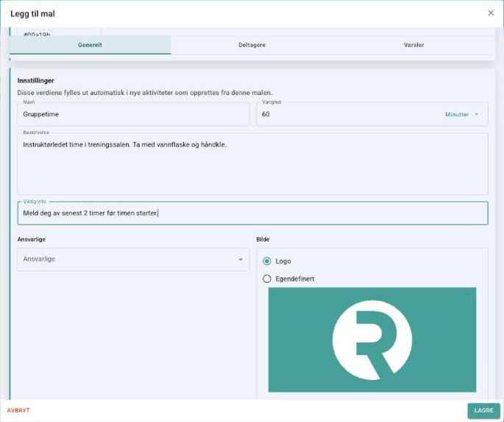Click the text 'Disse verdiene fylles ut automatisk'
The image size is (504, 422).
(x=71, y=93)
